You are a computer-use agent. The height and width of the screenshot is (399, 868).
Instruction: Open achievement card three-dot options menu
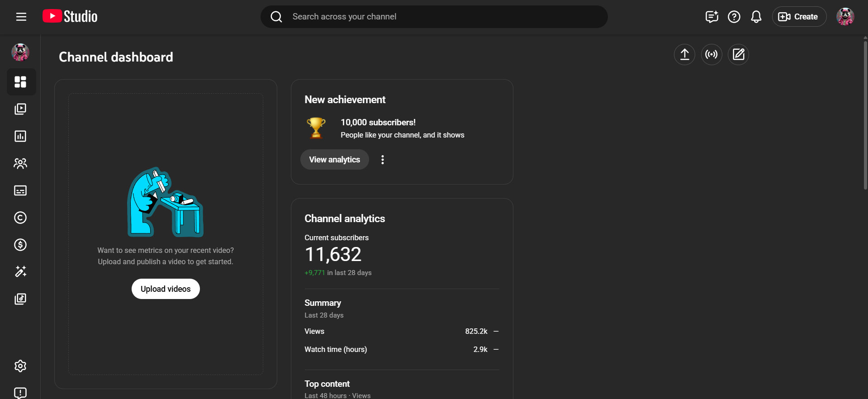(x=383, y=160)
